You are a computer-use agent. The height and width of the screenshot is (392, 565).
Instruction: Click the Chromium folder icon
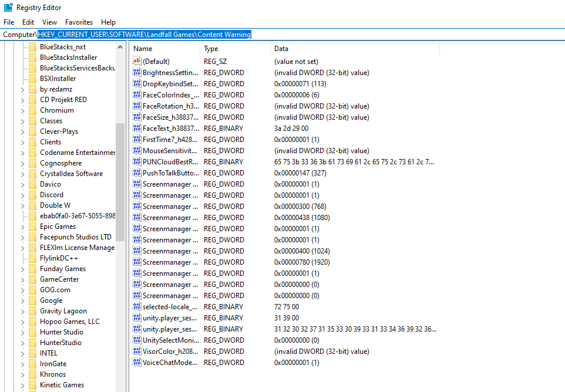click(32, 110)
